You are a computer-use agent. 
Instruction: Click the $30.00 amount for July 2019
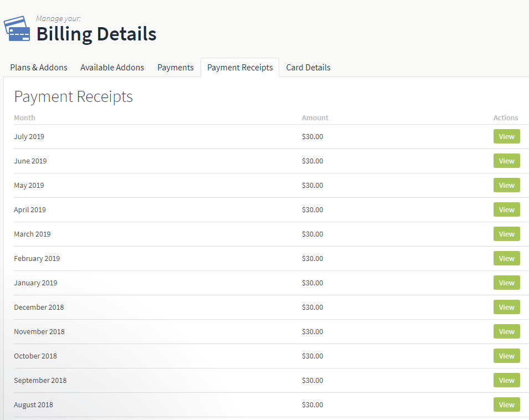pos(312,137)
